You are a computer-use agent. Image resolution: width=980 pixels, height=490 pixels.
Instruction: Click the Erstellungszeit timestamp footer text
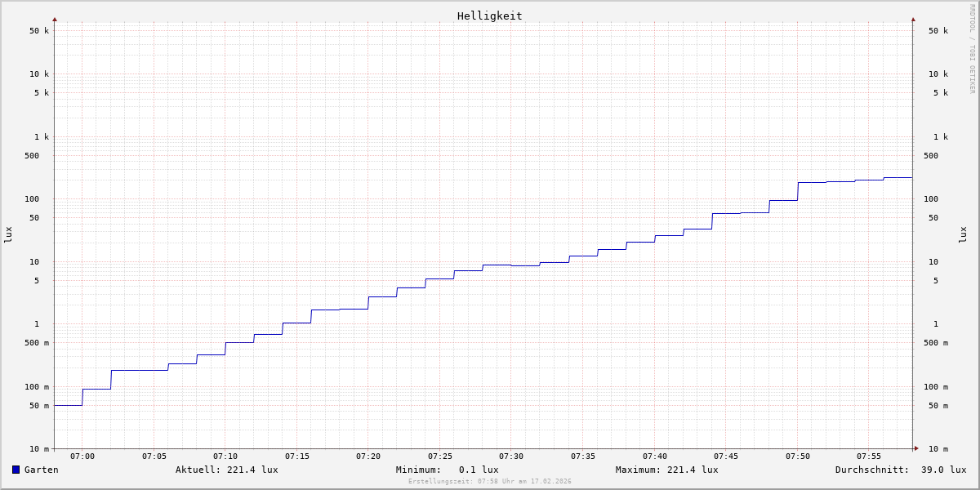[x=489, y=482]
